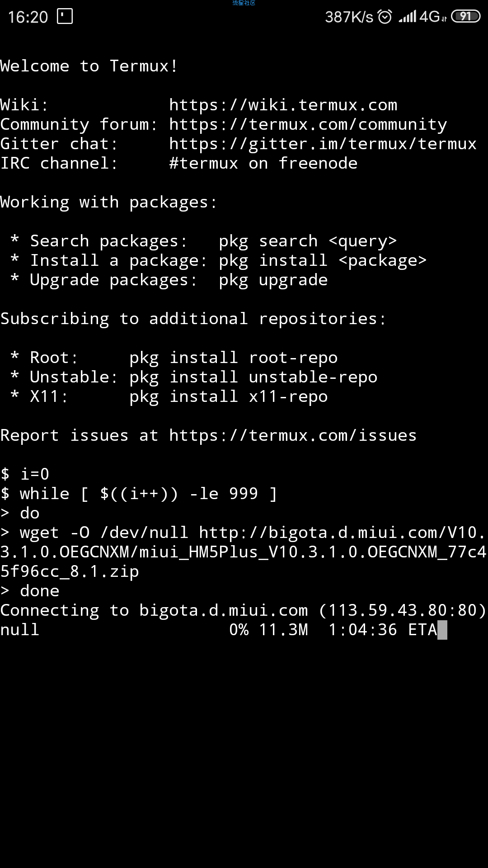This screenshot has width=488, height=868.
Task: Tap the terminal cursor block after ETA
Action: point(442,630)
